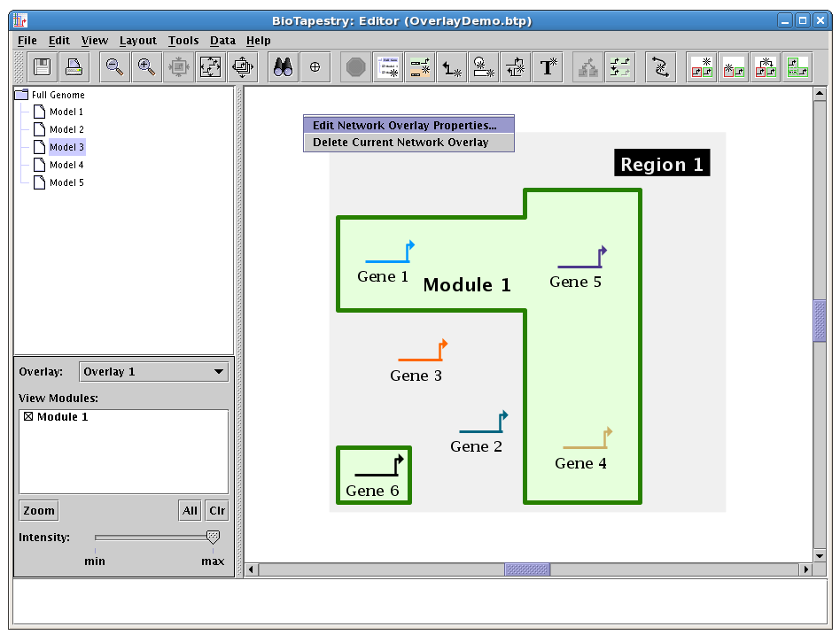Toggle the Module 1 checkbox
The image size is (840, 635).
click(x=28, y=417)
